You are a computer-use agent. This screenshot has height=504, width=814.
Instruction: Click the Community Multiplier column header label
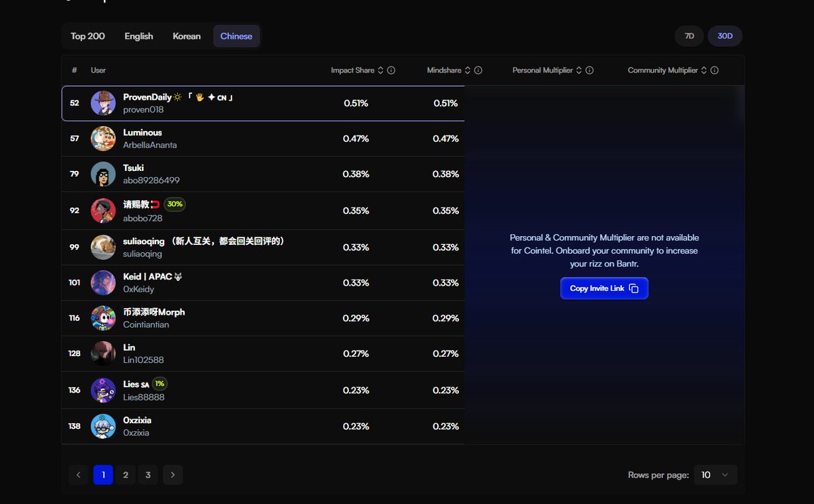click(663, 71)
